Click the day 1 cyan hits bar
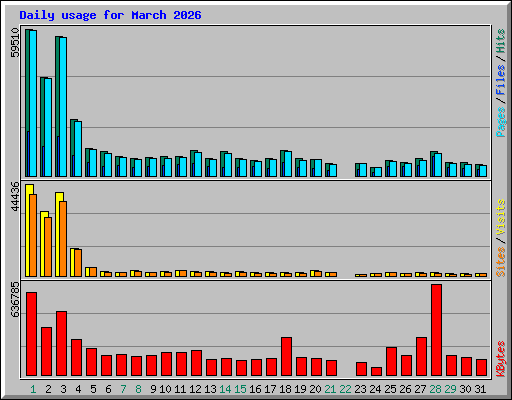The width and height of the screenshot is (512, 400). point(33,103)
